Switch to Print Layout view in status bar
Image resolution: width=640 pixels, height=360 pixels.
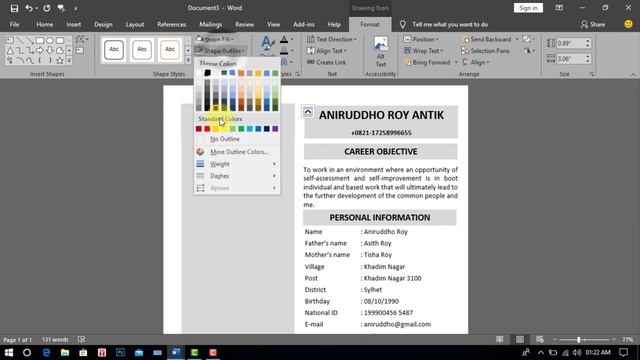520,339
